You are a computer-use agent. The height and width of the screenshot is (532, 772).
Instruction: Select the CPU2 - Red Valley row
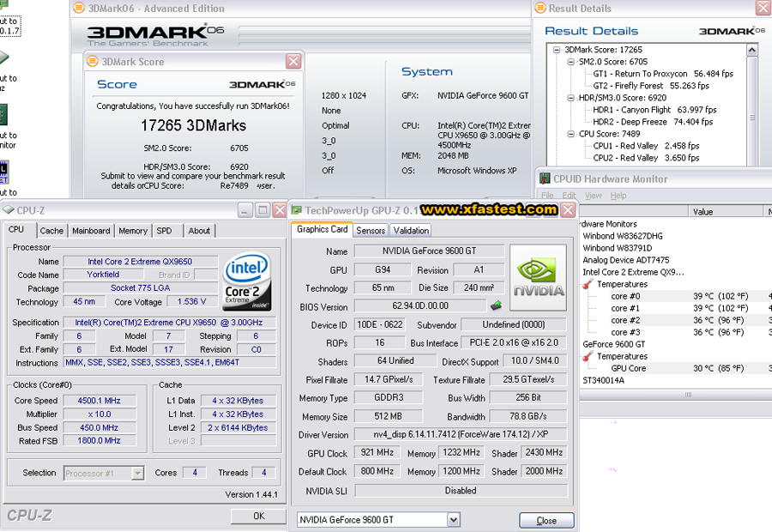646,158
